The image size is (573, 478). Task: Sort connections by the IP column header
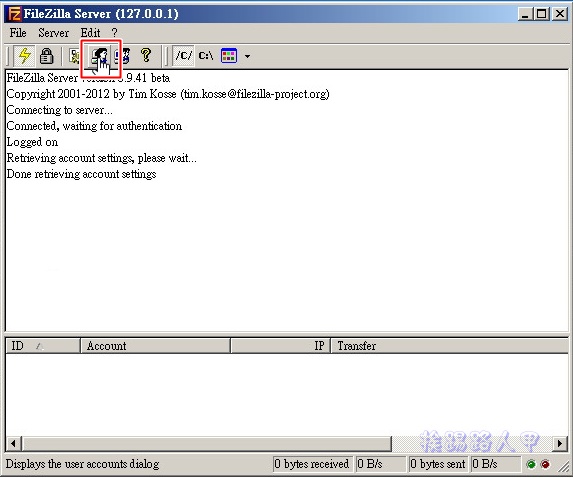[x=280, y=346]
